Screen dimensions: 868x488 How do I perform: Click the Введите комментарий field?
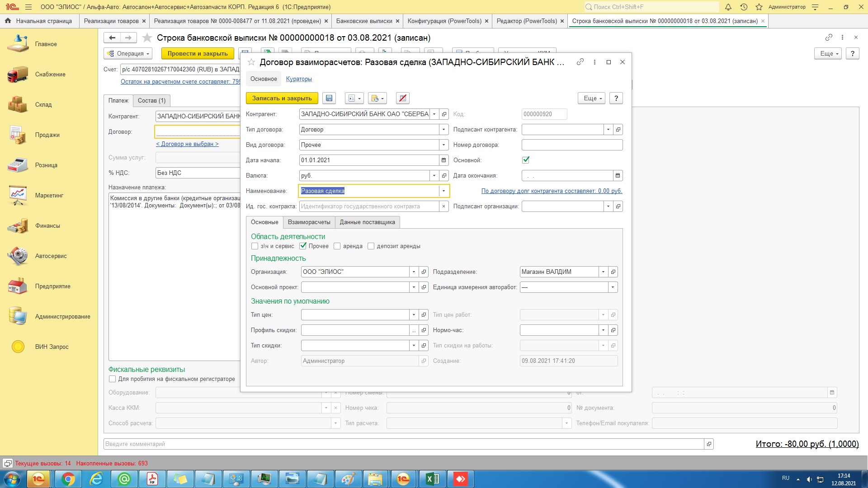click(x=404, y=444)
